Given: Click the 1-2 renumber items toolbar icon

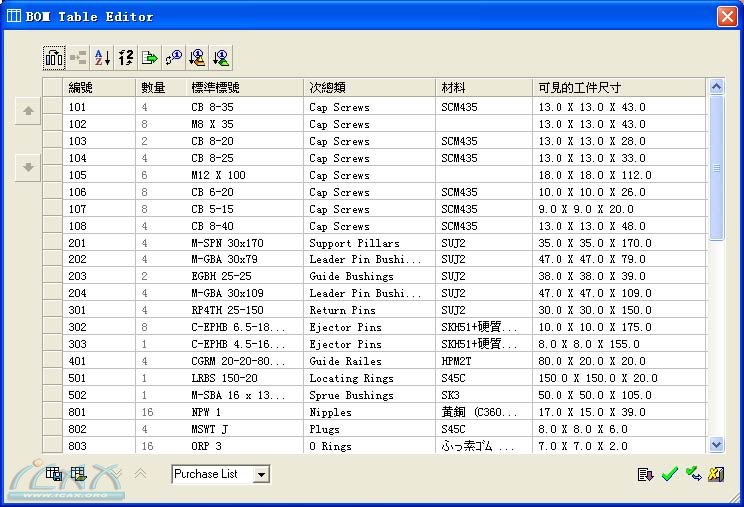Looking at the screenshot, I should (x=126, y=58).
